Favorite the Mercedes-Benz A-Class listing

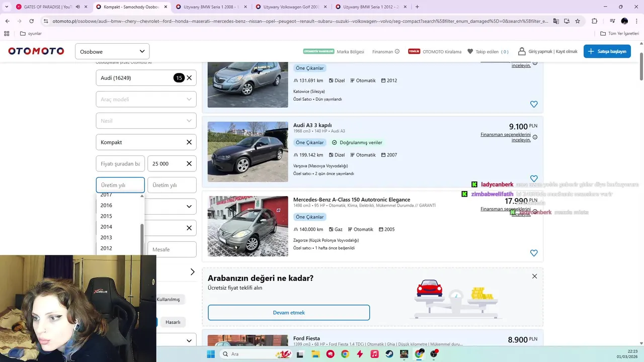tap(534, 253)
